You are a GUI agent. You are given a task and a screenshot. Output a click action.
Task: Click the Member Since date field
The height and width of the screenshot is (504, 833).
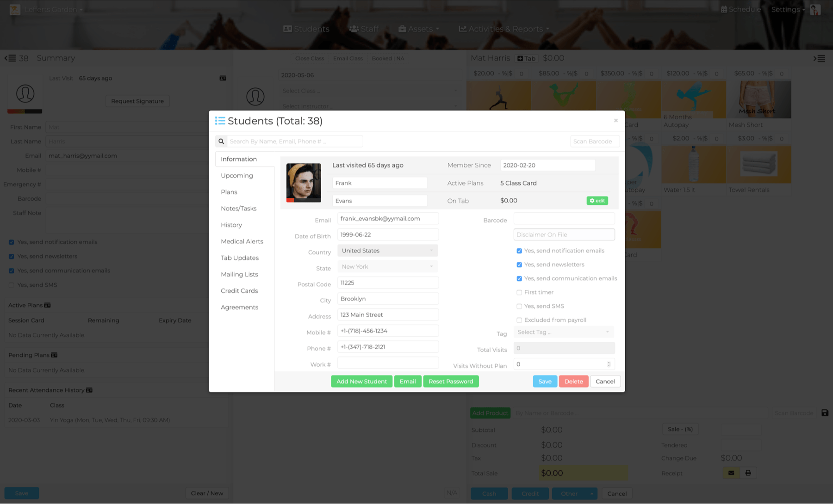pos(547,165)
